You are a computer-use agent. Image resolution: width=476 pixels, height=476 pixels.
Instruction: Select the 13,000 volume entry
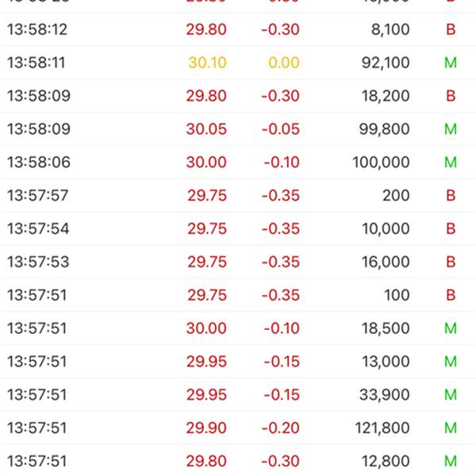tap(384, 362)
